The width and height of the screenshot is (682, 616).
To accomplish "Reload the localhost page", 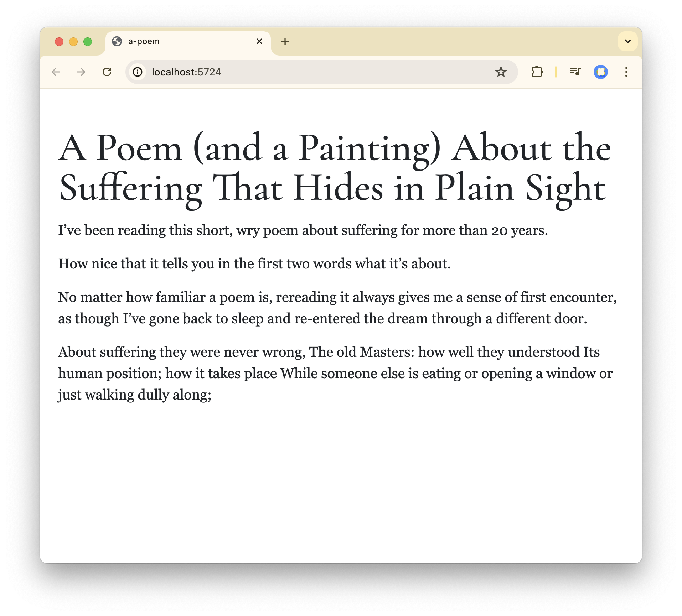I will (x=107, y=72).
